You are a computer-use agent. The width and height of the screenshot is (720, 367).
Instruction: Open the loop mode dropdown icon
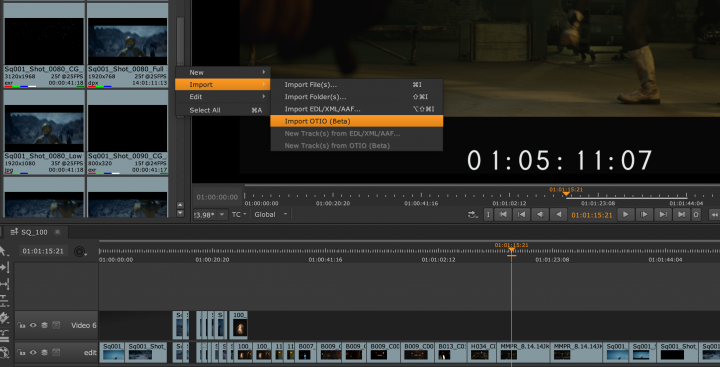point(472,215)
